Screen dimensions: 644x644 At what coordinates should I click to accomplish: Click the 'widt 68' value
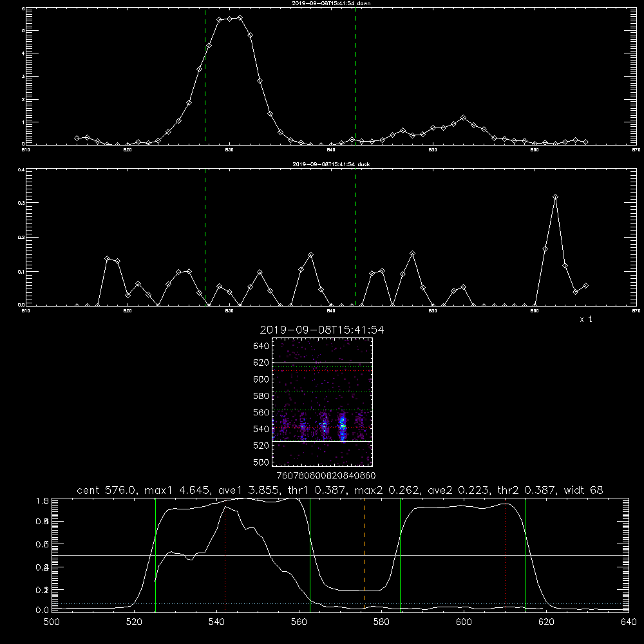tap(583, 490)
